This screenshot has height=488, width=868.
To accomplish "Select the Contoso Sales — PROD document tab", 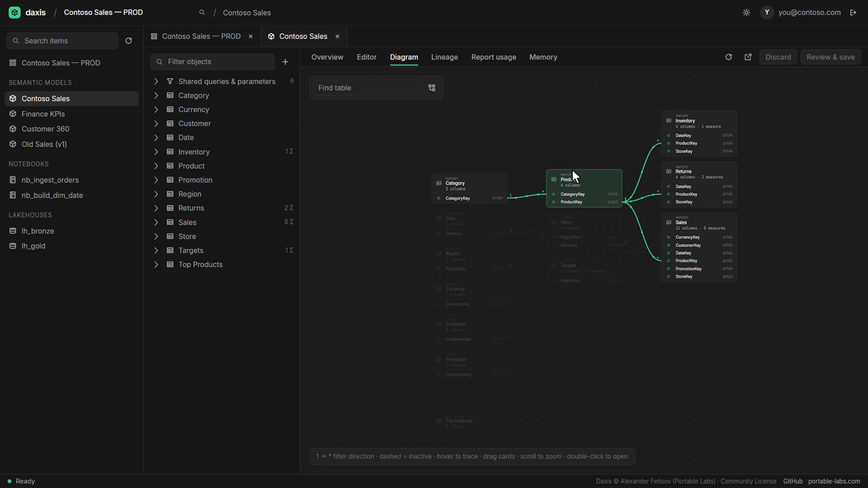I will pyautogui.click(x=202, y=37).
